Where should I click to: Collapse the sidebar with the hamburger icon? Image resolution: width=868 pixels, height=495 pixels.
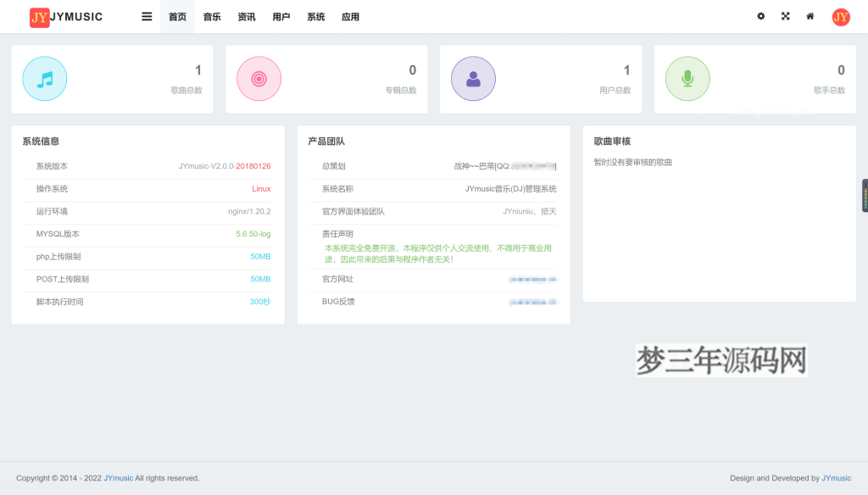click(x=146, y=16)
